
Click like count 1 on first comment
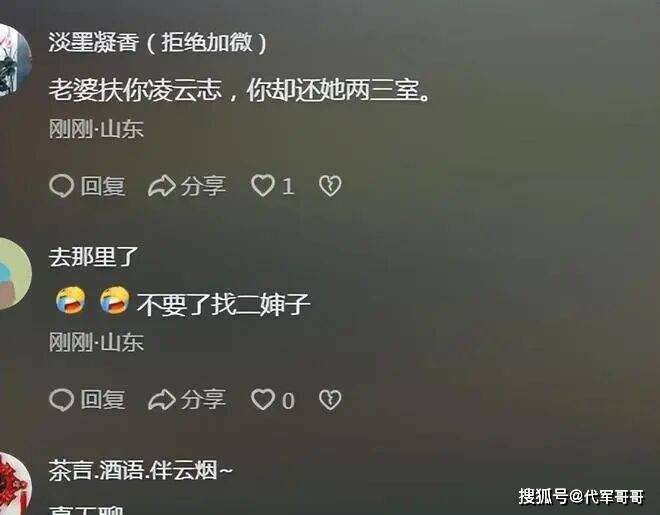(x=288, y=186)
